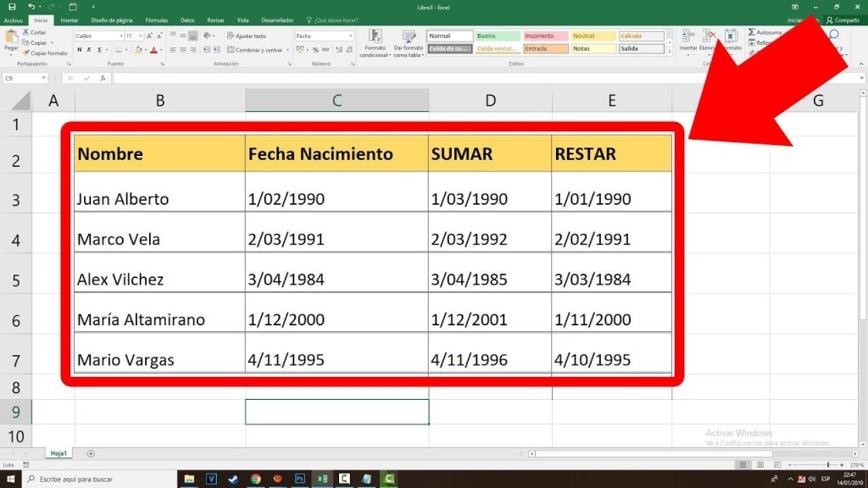Apply the percentage number format
The width and height of the screenshot is (868, 488).
315,50
